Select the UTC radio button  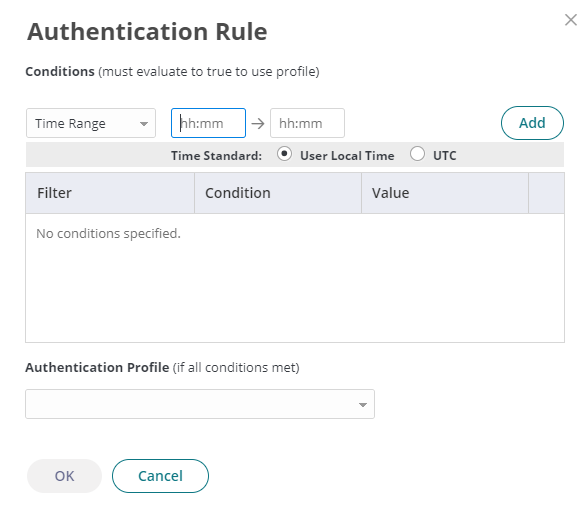pos(417,154)
